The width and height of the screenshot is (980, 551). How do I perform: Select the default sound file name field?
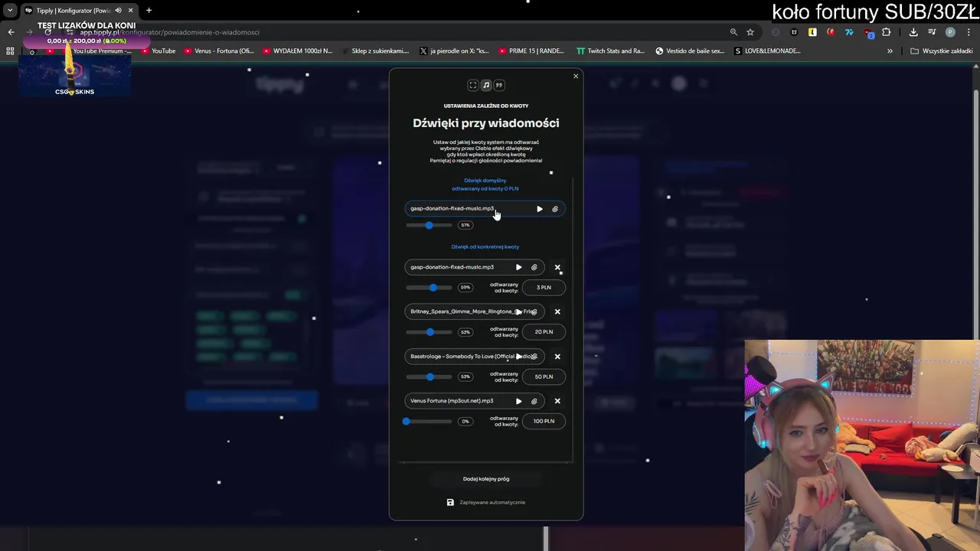click(x=485, y=209)
